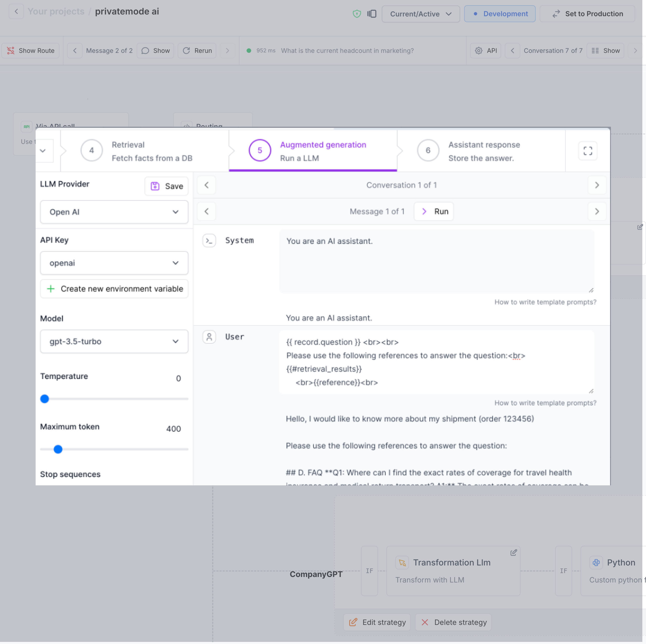
Task: Open How to write template prompts link
Action: pos(545,302)
